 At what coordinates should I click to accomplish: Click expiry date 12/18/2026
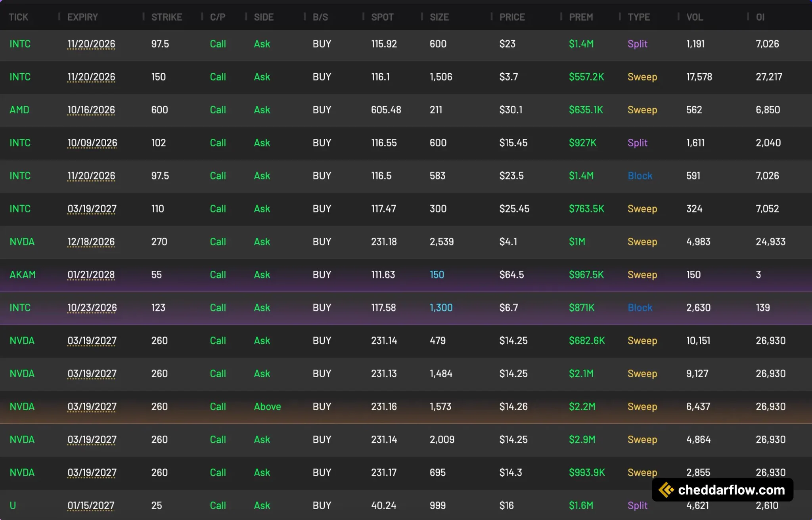(x=91, y=242)
